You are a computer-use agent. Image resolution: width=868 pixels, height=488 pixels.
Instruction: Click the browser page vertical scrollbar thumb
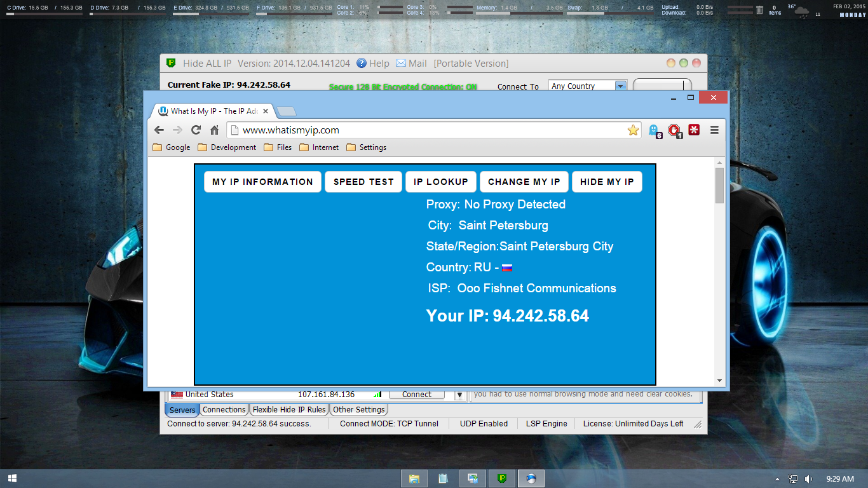click(719, 185)
